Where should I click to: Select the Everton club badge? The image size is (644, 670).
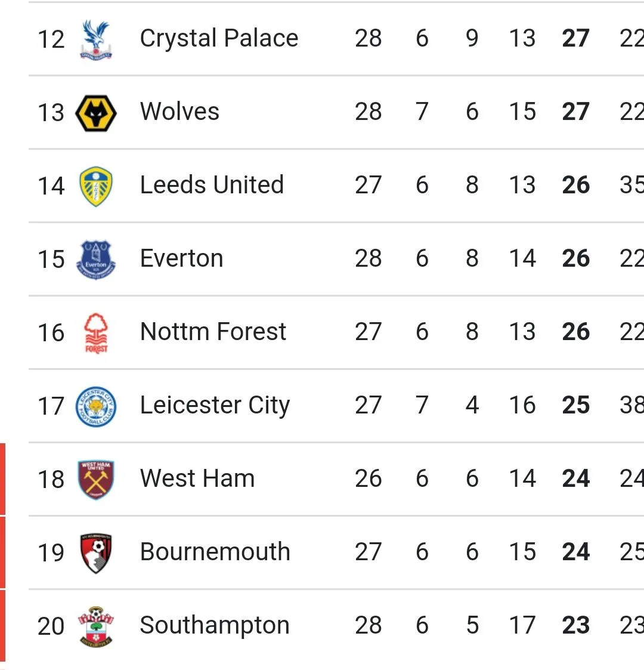(x=96, y=259)
